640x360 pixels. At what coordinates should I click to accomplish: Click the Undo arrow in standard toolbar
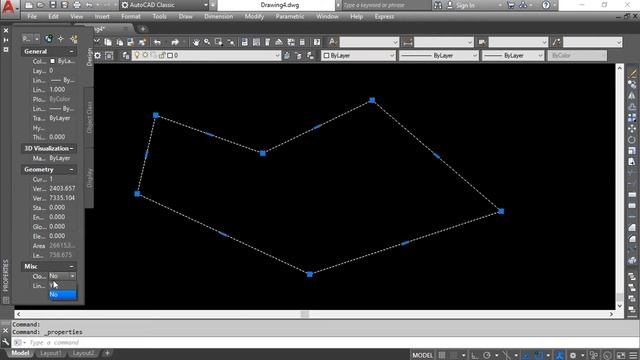[x=157, y=42]
